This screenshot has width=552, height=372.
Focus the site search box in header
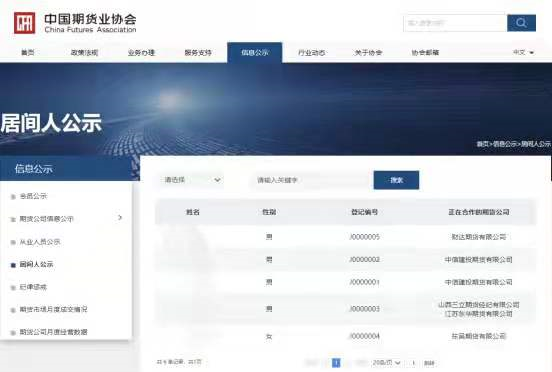point(455,23)
